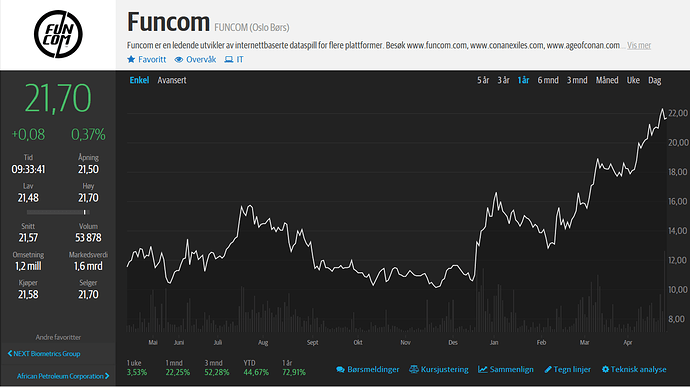Viewport: 690px width, 387px height.
Task: Click the 3 mnd return 52,28%
Action: (x=217, y=372)
